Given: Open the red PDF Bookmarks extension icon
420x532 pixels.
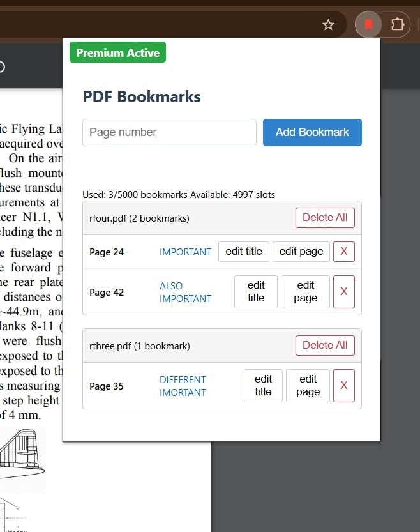Looking at the screenshot, I should point(368,24).
